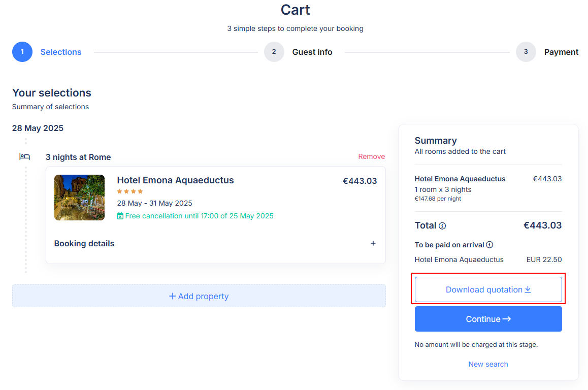Add another property to the cart
This screenshot has height=390, width=588.
(x=199, y=296)
